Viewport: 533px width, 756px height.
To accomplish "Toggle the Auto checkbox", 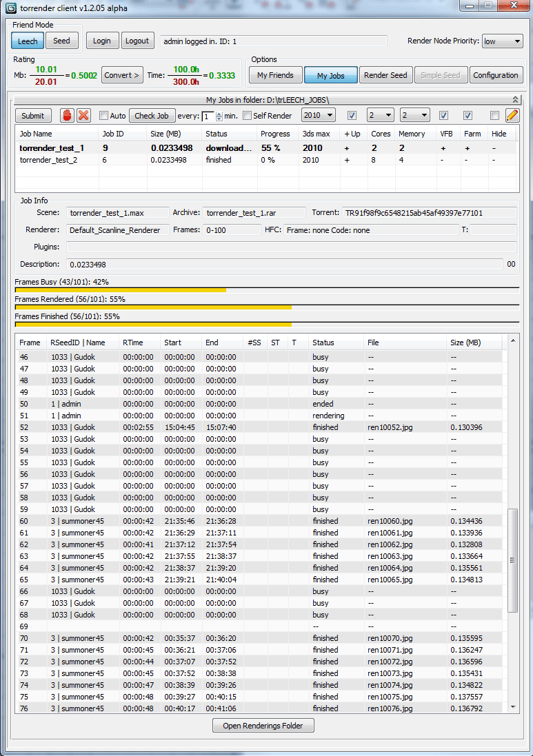I will click(x=103, y=116).
